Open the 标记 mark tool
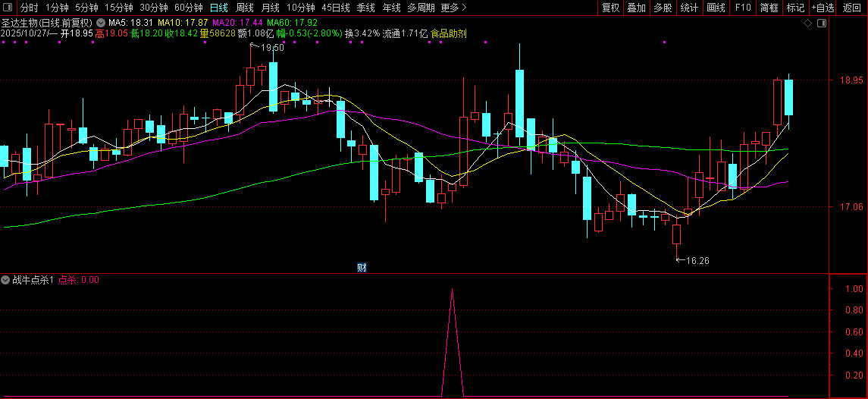The width and height of the screenshot is (868, 399). pos(795,8)
